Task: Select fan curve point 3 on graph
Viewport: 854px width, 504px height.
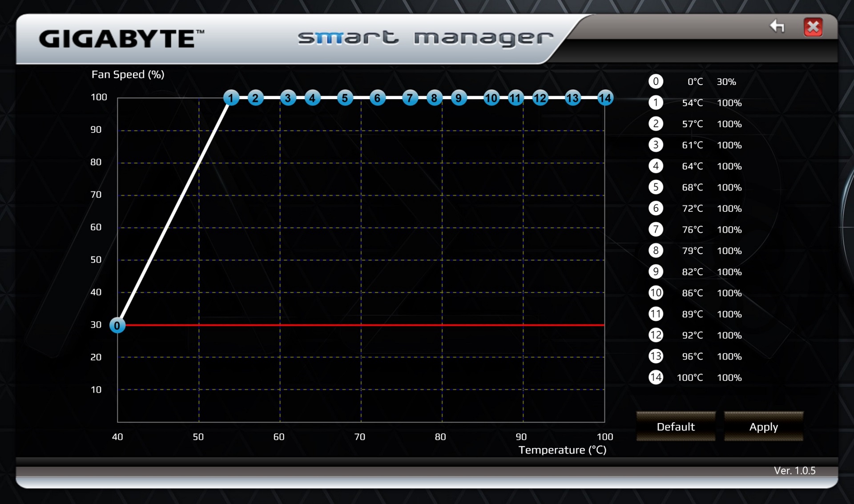Action: point(288,98)
